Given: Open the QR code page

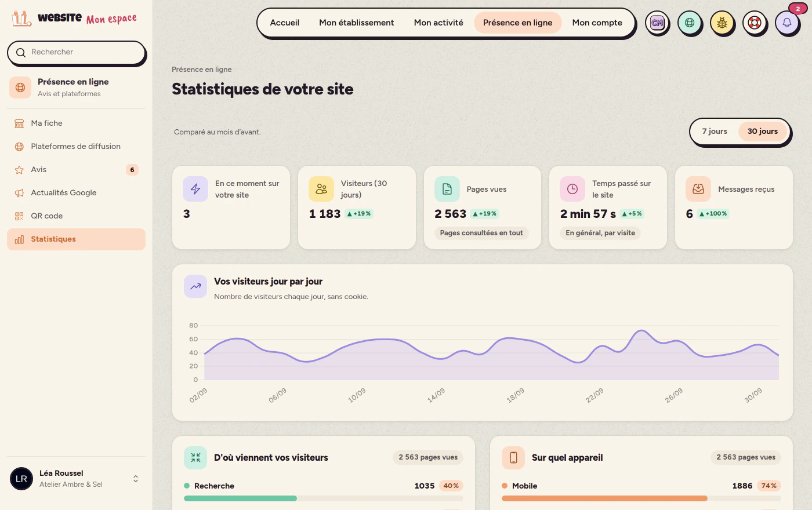Looking at the screenshot, I should tap(76, 216).
